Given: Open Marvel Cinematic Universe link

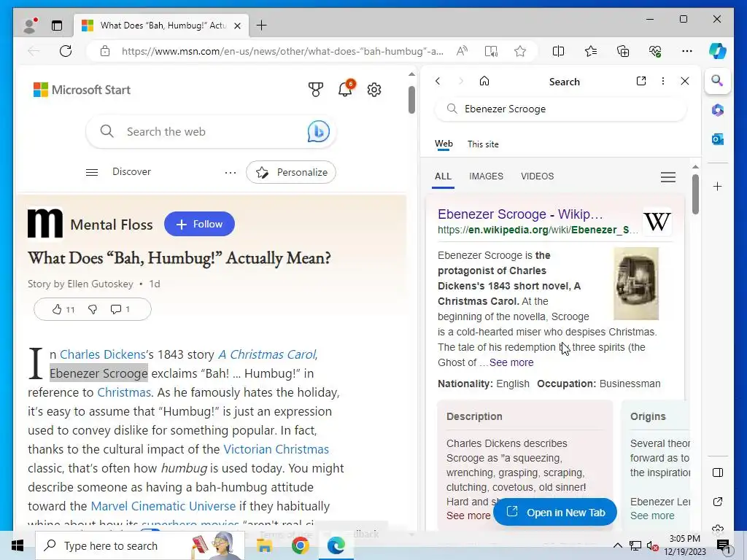Looking at the screenshot, I should coord(163,506).
